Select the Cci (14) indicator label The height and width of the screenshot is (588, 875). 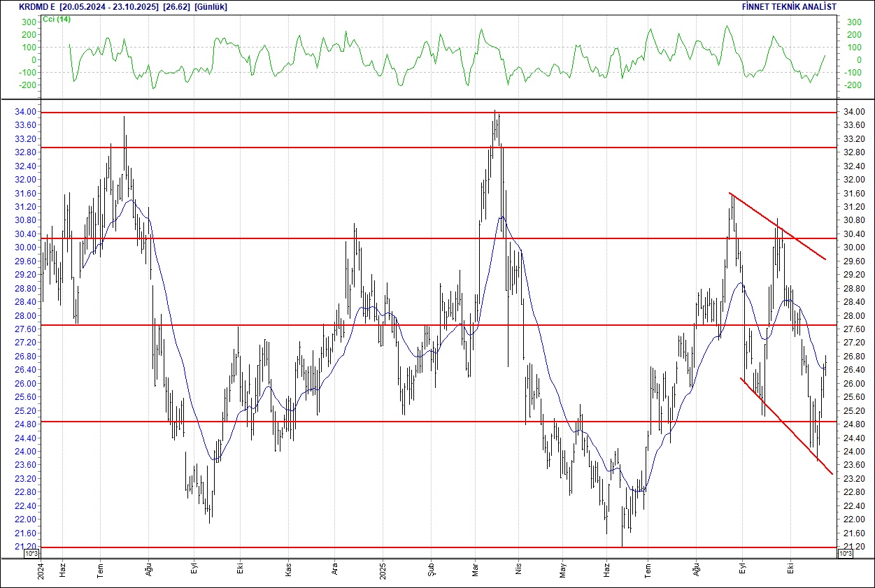(56, 19)
